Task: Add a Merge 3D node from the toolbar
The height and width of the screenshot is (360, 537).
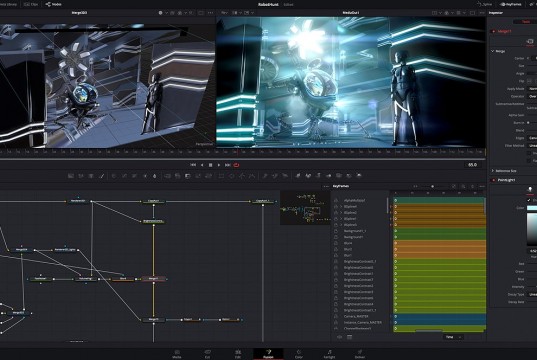Action: 328,176
